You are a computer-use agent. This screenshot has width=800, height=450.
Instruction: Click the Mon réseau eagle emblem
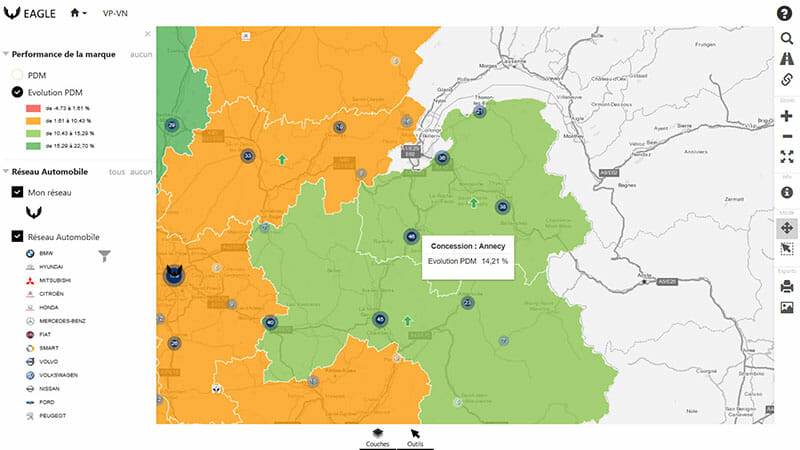point(34,212)
